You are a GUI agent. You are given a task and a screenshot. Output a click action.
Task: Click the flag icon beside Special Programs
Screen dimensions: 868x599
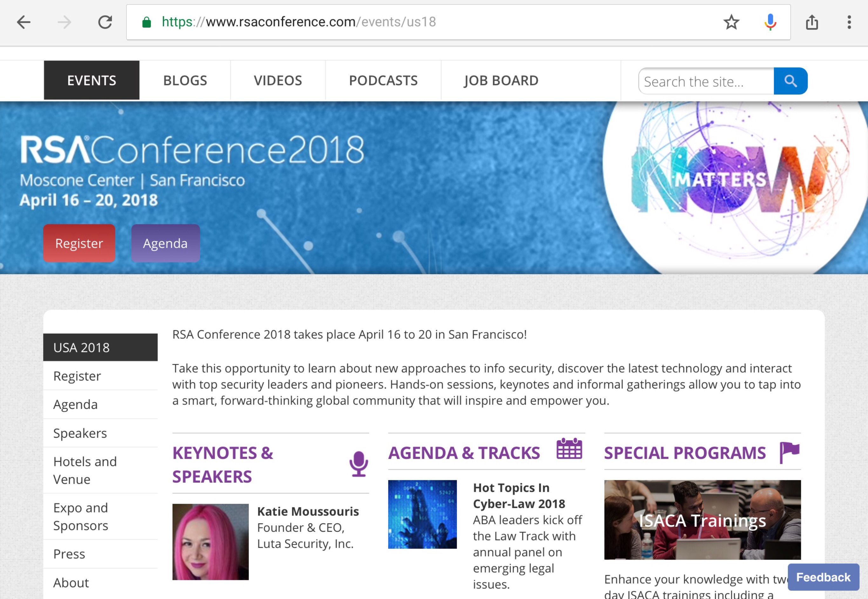[x=790, y=453]
